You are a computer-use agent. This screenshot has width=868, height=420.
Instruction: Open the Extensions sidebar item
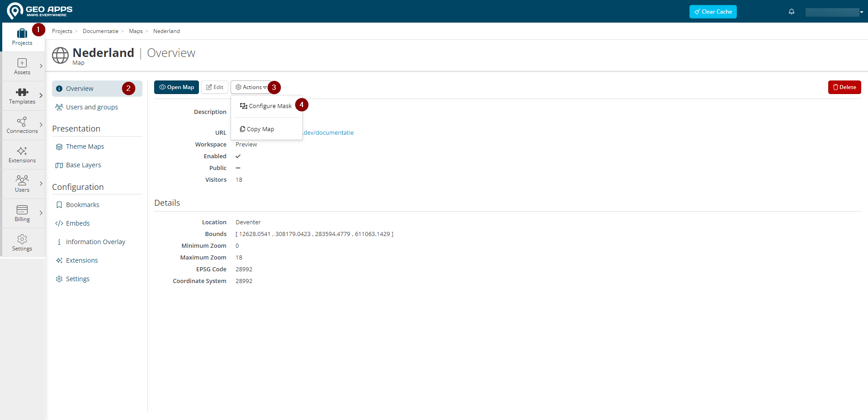(x=22, y=155)
